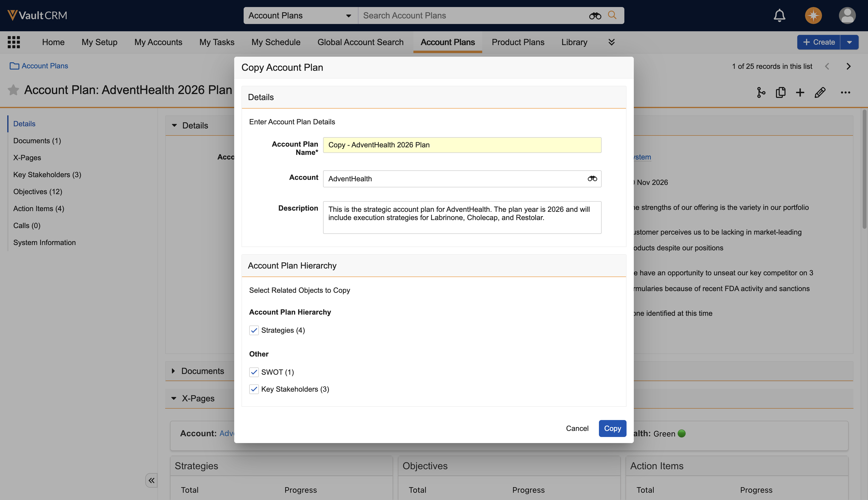The image size is (868, 500).
Task: Click the pencil edit icon
Action: pos(820,92)
